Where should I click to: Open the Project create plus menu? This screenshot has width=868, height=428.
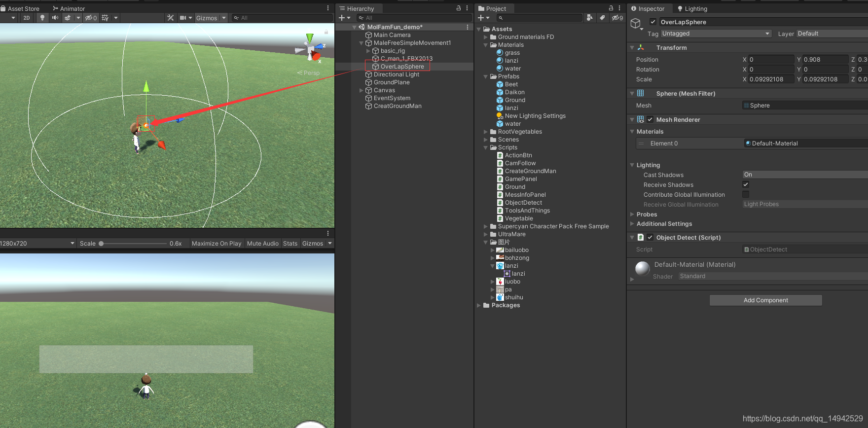[x=483, y=18]
